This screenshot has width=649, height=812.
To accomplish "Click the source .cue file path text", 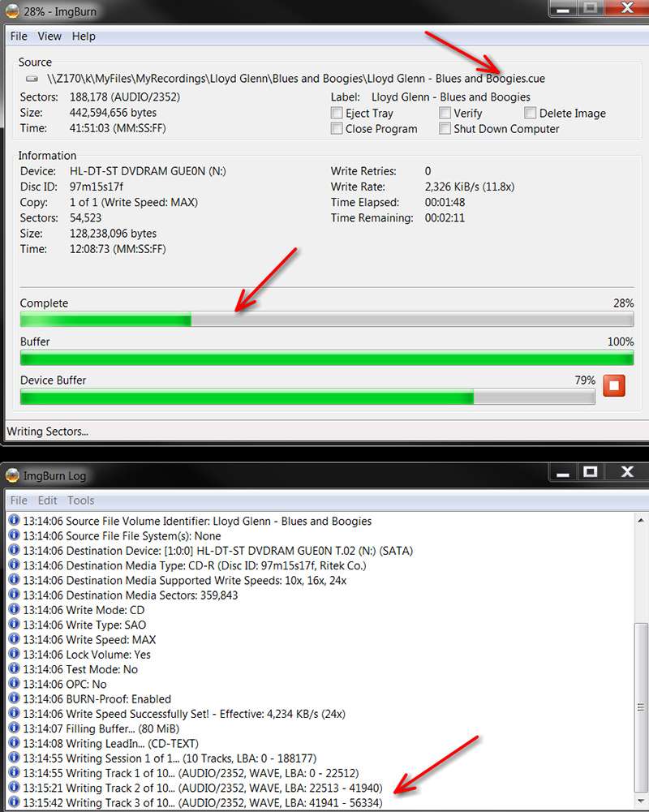I will pyautogui.click(x=296, y=79).
